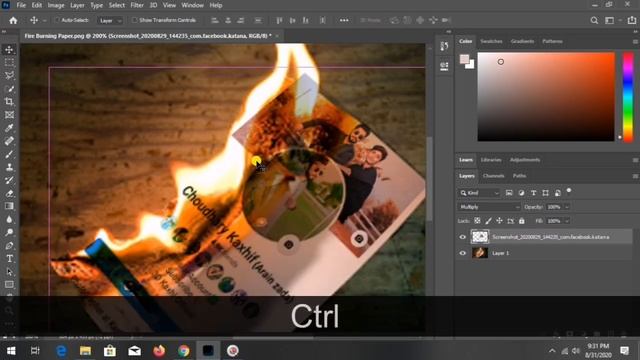Open the workspace switcher dropdown
The width and height of the screenshot is (640, 360).
click(612, 20)
